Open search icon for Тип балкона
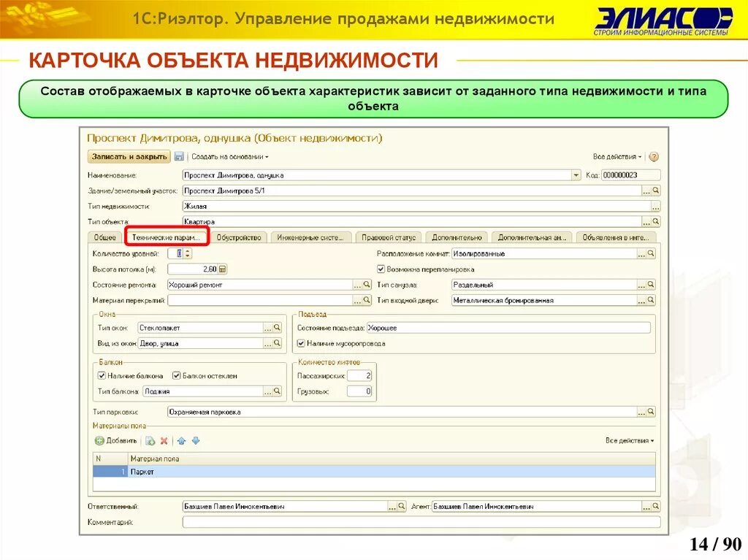 pos(277,391)
